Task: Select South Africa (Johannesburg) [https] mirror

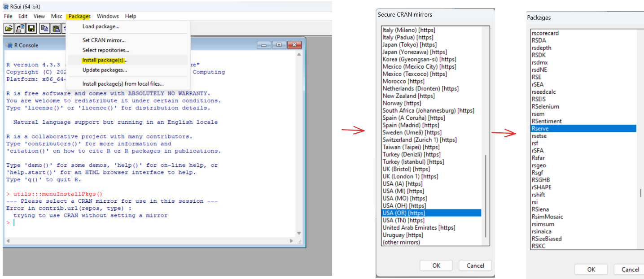Action: coord(431,110)
